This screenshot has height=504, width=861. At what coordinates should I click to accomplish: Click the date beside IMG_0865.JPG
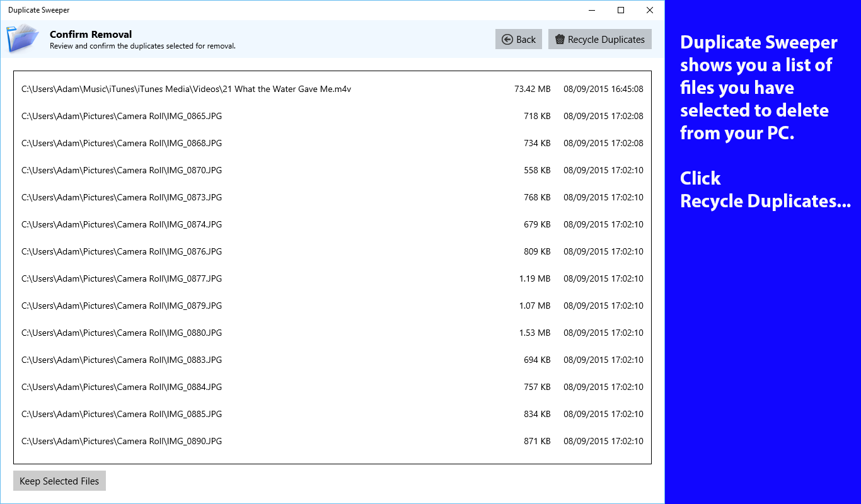click(x=603, y=117)
